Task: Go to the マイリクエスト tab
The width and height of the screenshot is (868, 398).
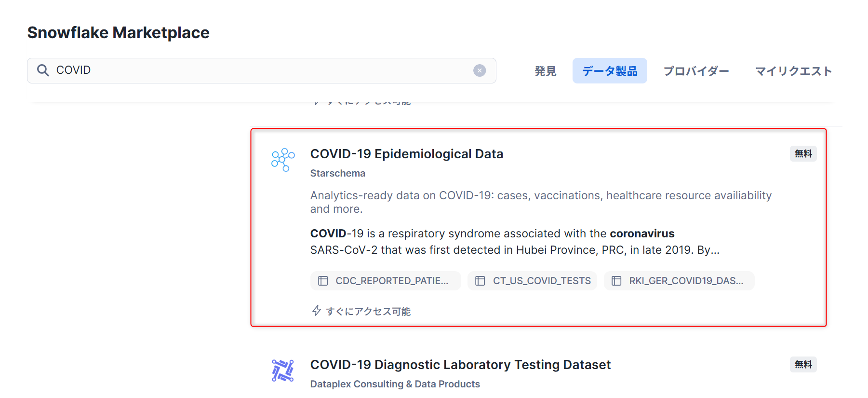Action: click(794, 71)
